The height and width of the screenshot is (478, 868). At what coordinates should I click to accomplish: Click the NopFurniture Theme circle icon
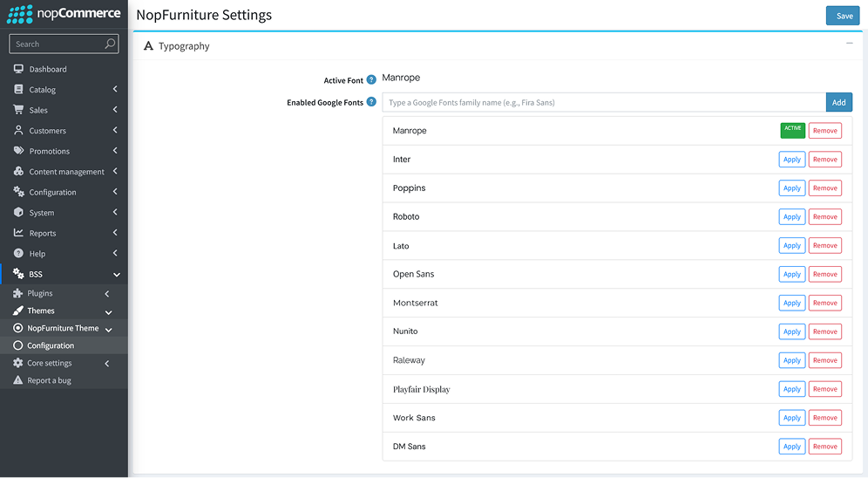tap(17, 328)
